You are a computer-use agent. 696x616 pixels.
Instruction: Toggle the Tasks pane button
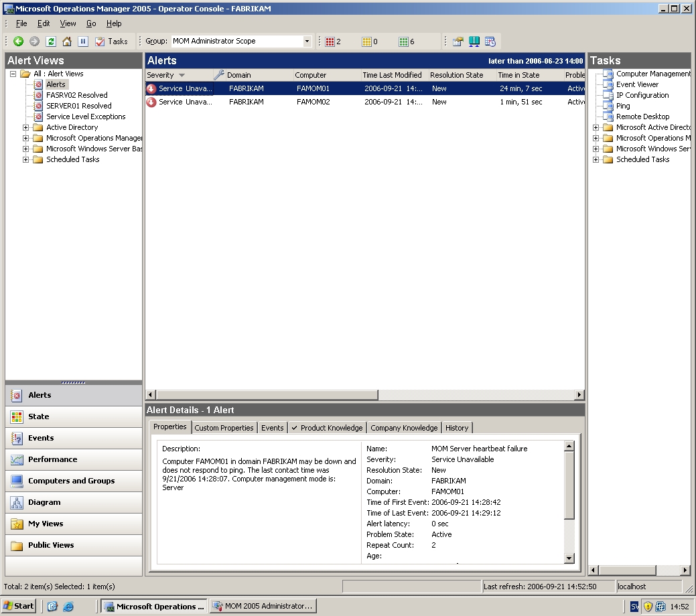(111, 42)
